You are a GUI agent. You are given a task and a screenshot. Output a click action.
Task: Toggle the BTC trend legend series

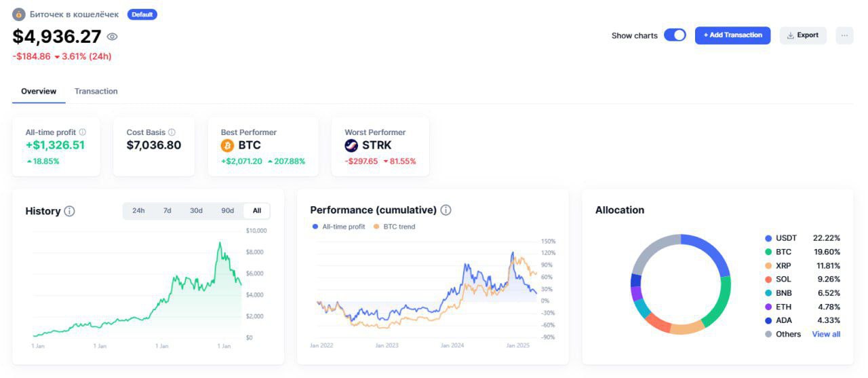tap(394, 227)
